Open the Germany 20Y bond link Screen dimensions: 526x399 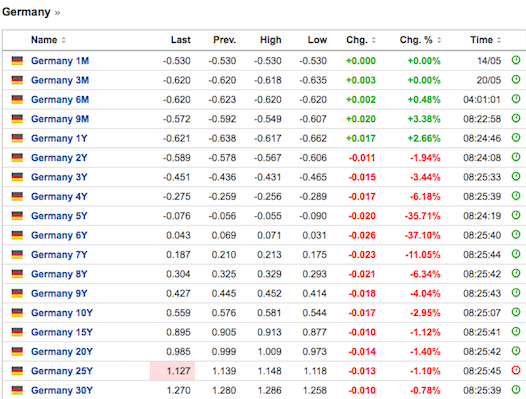pyautogui.click(x=62, y=351)
